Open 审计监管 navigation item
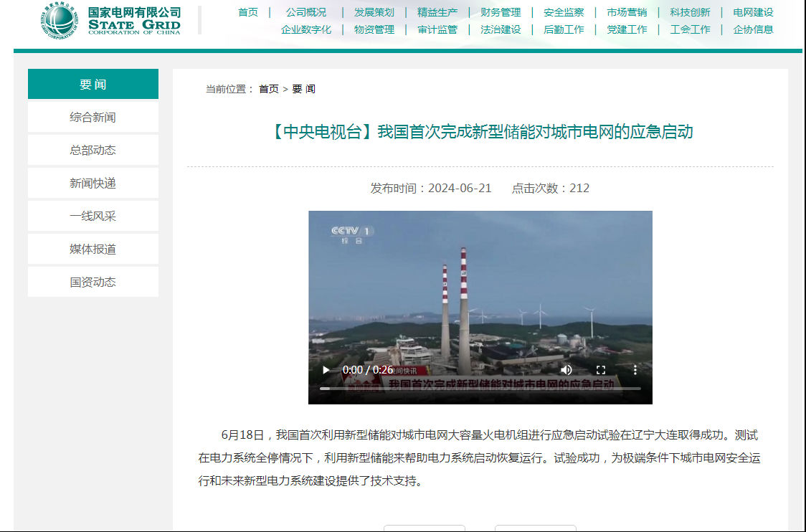This screenshot has height=532, width=806. coord(437,30)
